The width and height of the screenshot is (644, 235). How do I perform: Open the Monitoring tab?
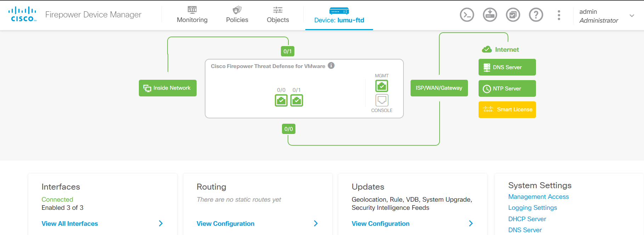[x=192, y=15]
